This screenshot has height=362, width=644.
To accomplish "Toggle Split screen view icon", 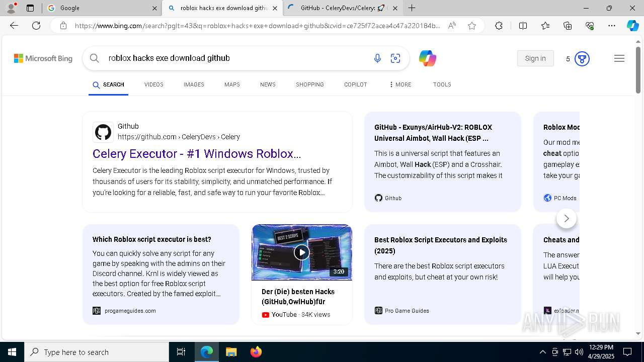I will point(523,26).
